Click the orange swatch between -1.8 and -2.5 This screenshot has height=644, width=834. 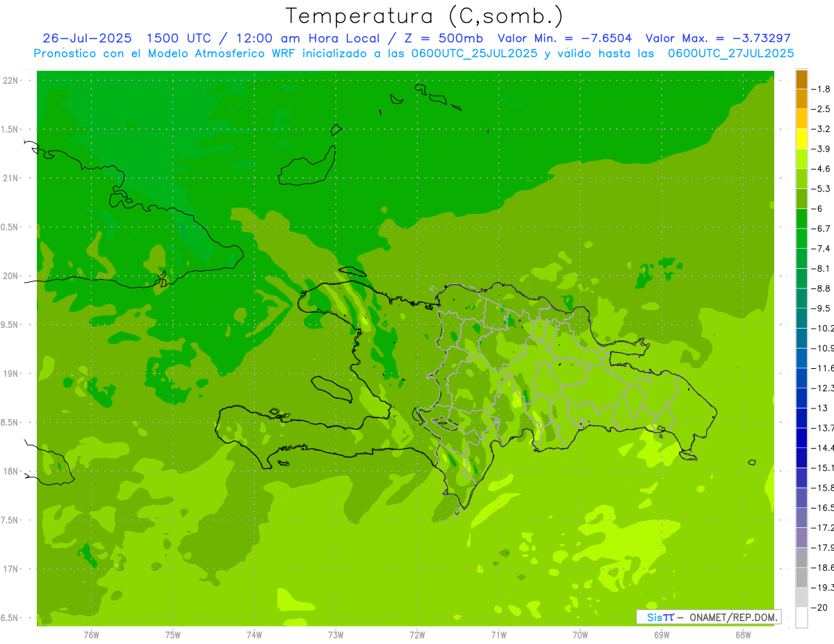click(801, 99)
